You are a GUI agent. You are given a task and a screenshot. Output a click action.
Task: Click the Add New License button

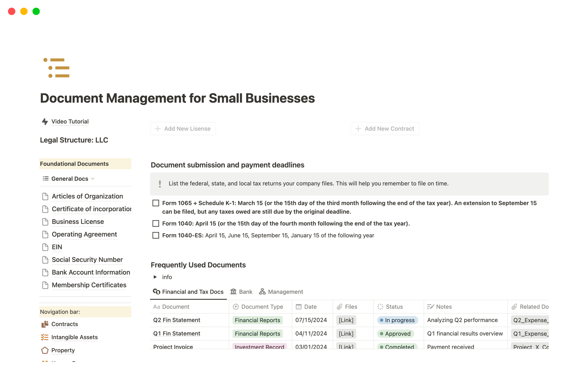click(x=183, y=128)
